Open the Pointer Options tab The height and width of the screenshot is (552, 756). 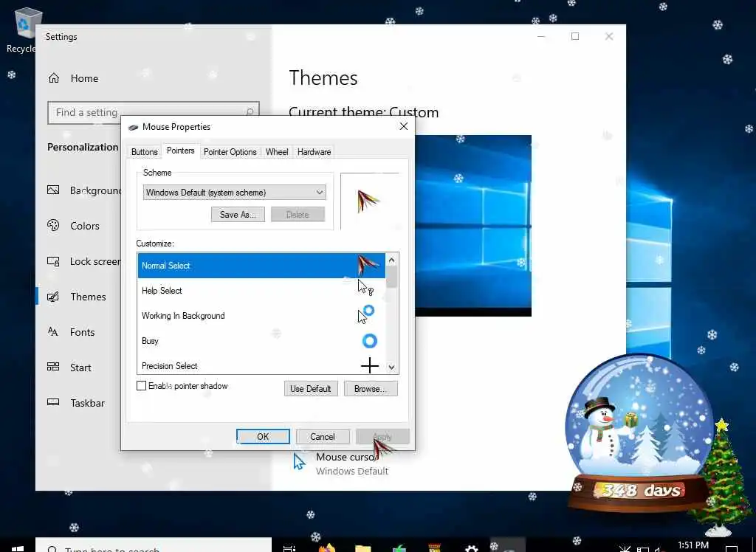[x=230, y=152]
